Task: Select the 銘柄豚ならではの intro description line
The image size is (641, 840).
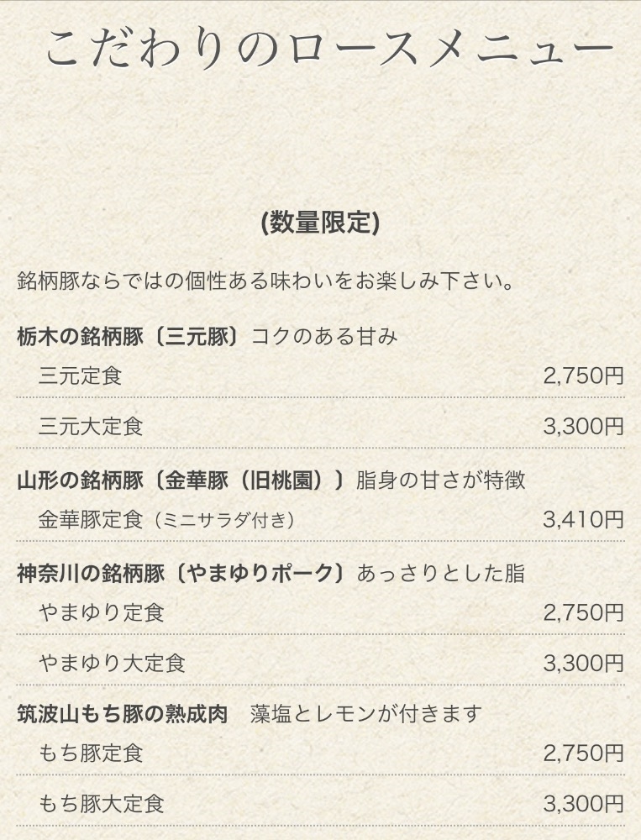Action: [x=265, y=281]
